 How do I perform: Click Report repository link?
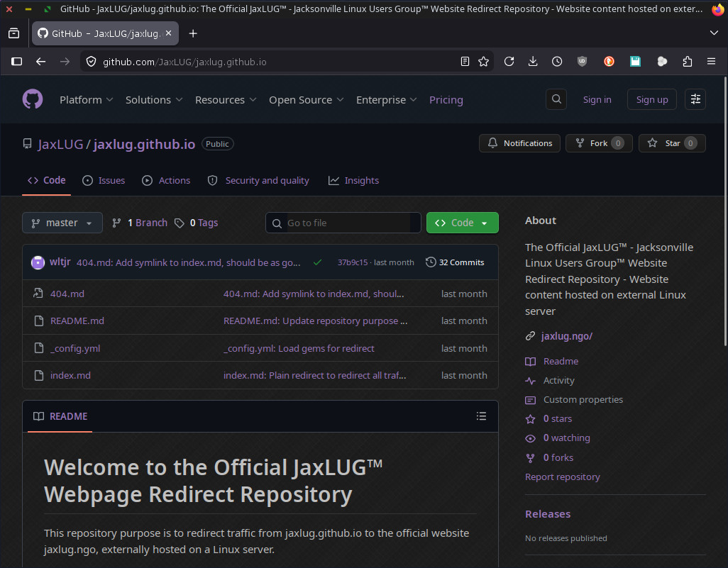[562, 477]
